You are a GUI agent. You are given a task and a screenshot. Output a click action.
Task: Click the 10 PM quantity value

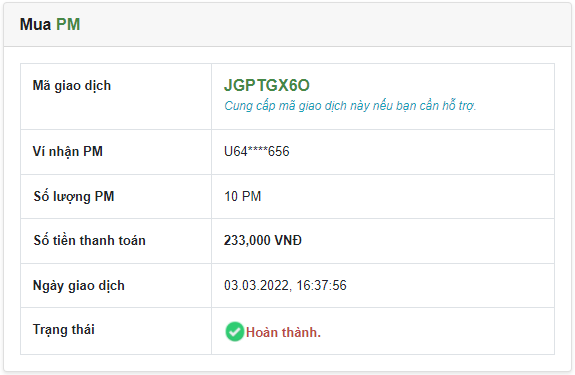tap(242, 196)
